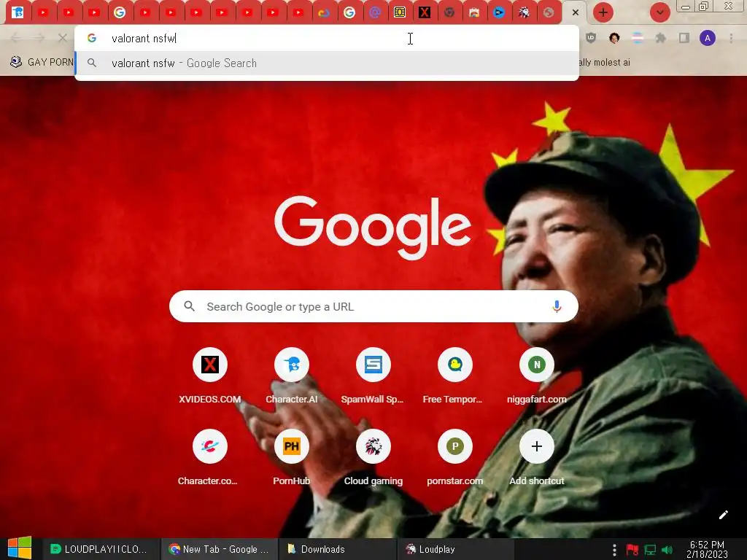
Task: Switch to the Chrome Web Store icon tab
Action: click(x=474, y=12)
